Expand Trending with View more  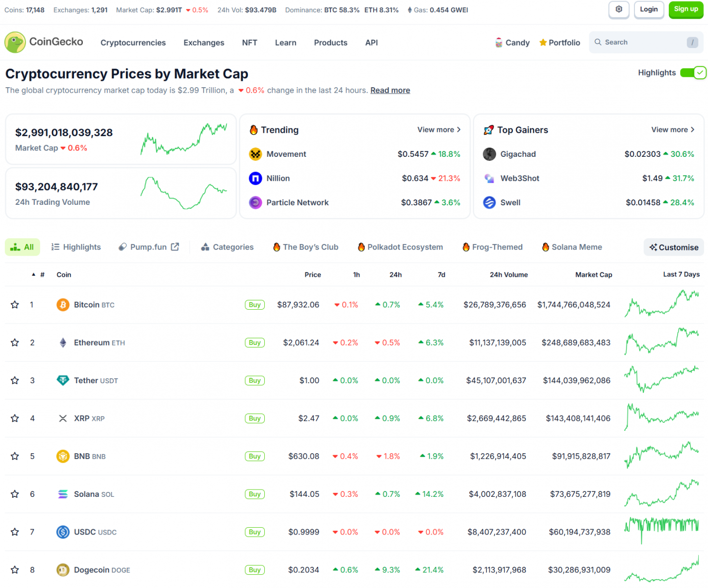(x=438, y=130)
